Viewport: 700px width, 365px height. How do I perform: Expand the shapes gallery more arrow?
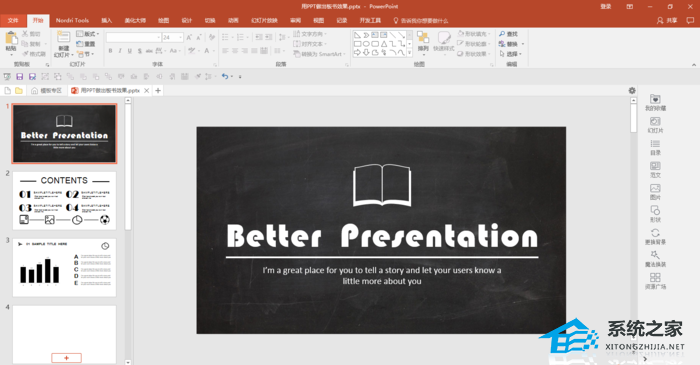point(409,53)
